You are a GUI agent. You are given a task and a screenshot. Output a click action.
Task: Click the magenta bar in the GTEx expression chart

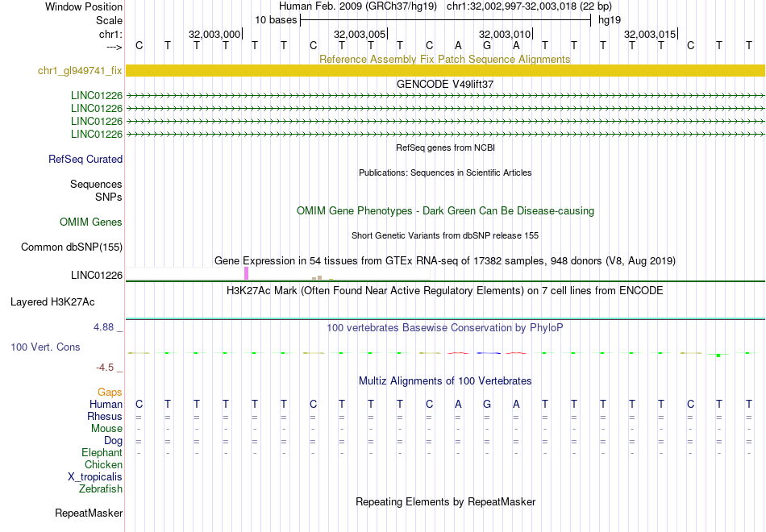click(x=246, y=273)
